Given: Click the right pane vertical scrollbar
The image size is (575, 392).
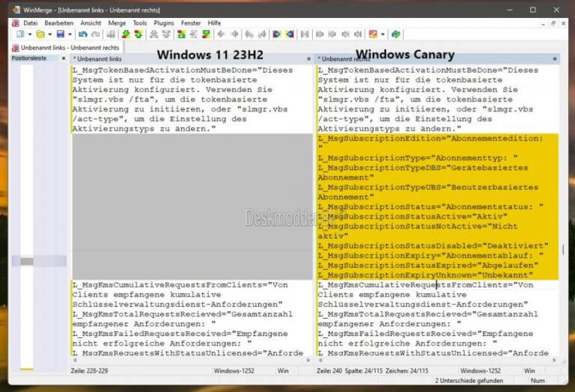Looking at the screenshot, I should pyautogui.click(x=563, y=209).
